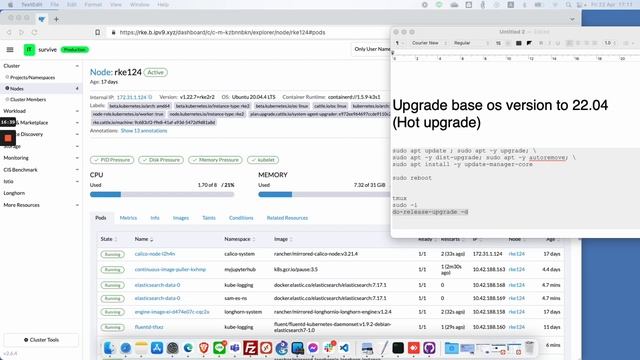Open the Rancher hamburger menu
The width and height of the screenshot is (640, 360).
(10, 49)
